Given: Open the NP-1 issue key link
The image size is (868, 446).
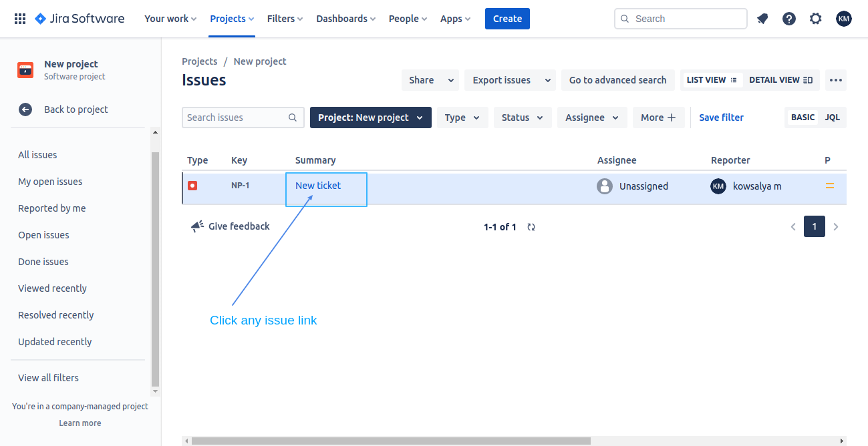Looking at the screenshot, I should point(241,186).
